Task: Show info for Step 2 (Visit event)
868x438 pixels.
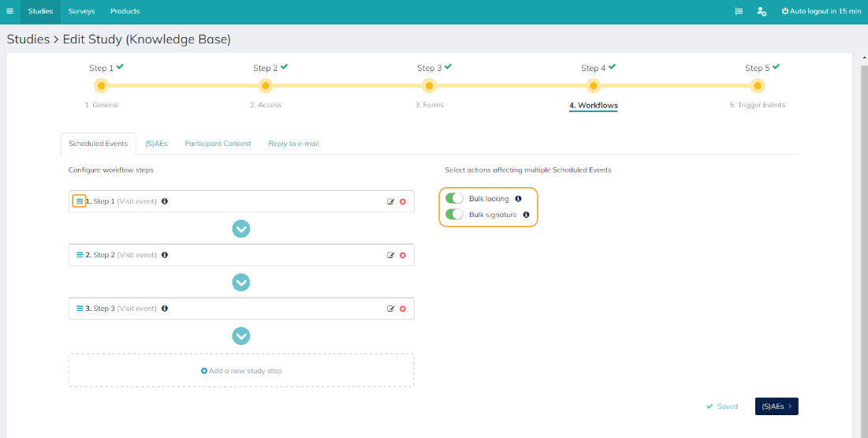Action: coord(165,255)
